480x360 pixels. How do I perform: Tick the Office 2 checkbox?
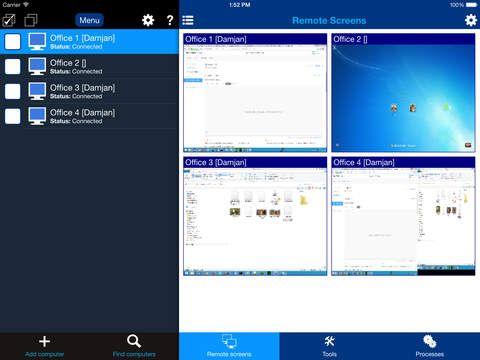point(13,66)
